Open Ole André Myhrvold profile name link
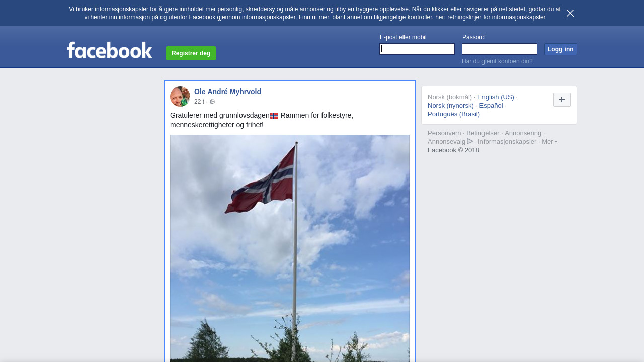 tap(227, 92)
